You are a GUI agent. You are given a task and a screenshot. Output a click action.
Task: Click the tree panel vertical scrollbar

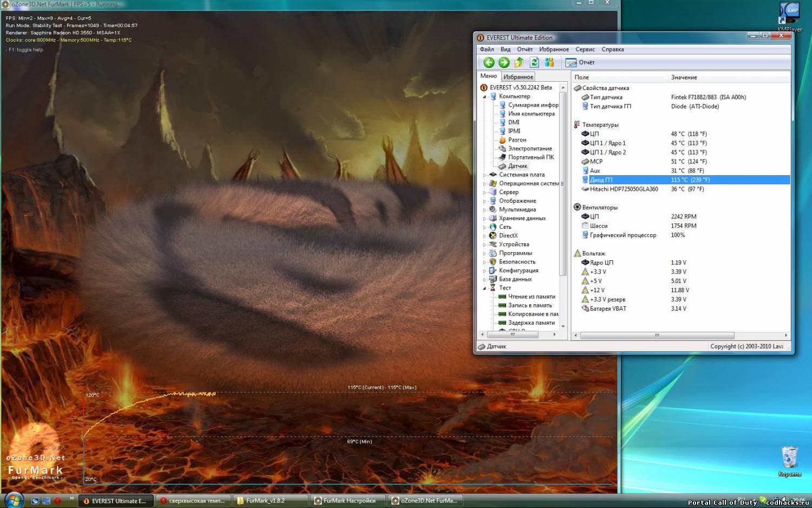click(563, 184)
